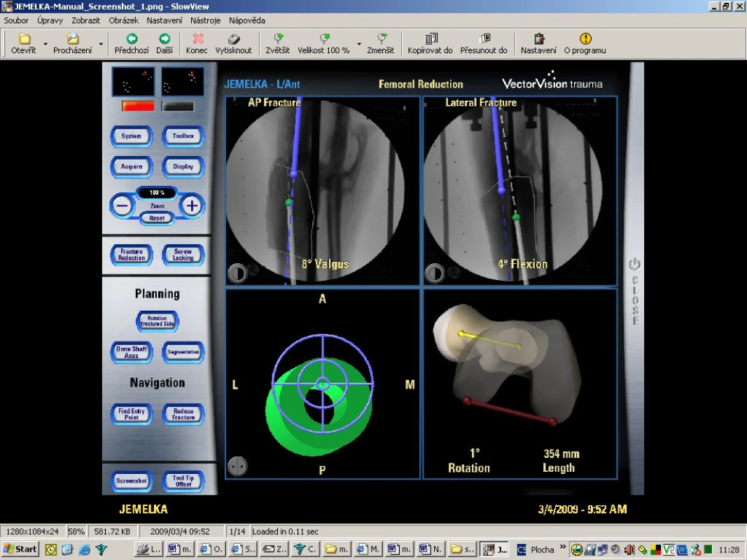Click the Tool Tip Offset button
This screenshot has height=560, width=747.
coord(183,481)
